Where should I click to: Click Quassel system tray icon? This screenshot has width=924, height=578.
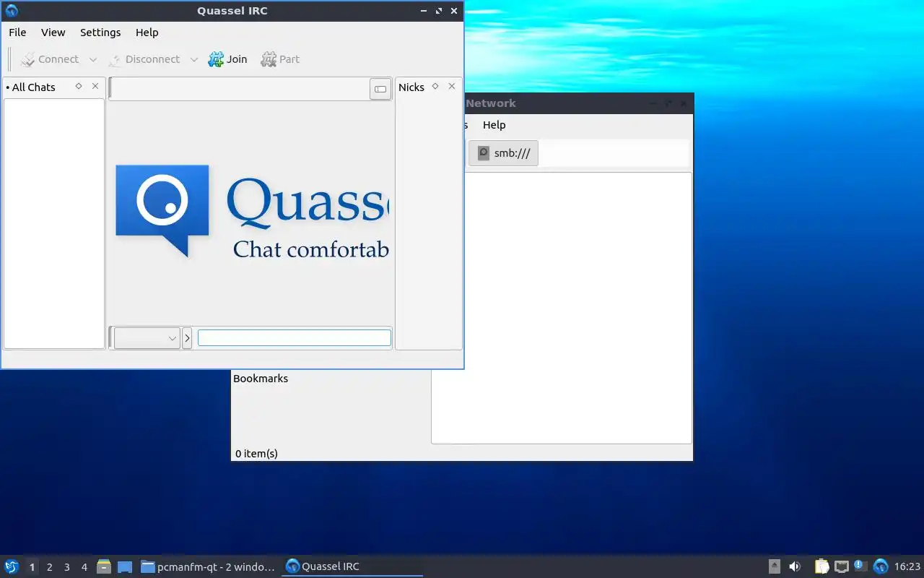click(x=880, y=566)
